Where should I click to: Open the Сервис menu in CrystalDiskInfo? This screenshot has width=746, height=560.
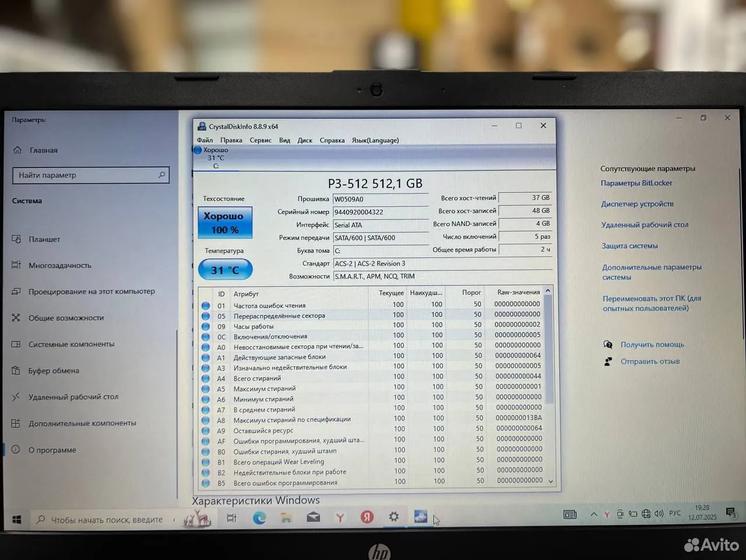[261, 140]
